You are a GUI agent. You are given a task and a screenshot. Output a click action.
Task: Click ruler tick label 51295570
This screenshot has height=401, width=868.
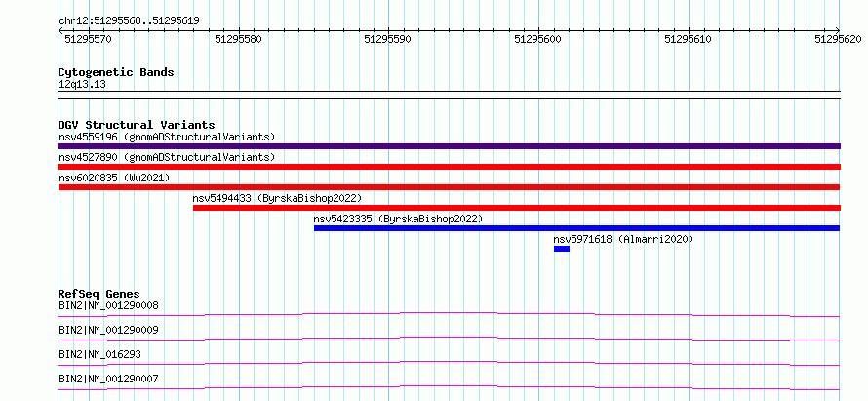(88, 39)
